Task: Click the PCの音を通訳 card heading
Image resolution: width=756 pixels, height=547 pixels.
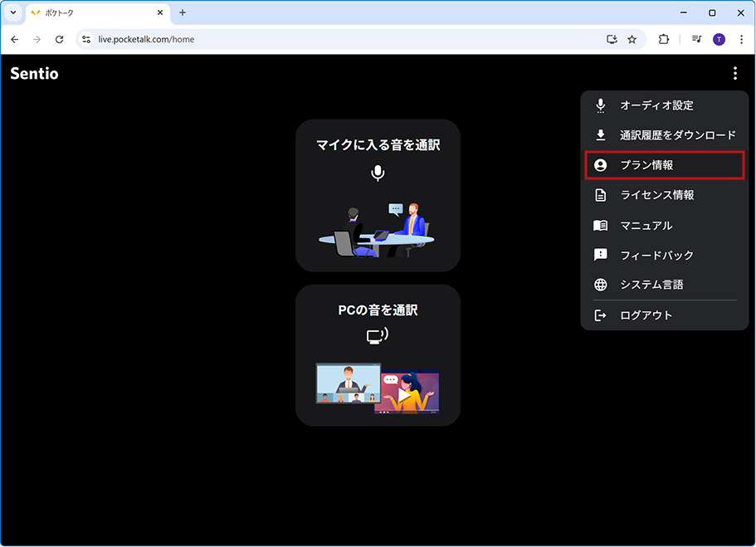Action: point(378,310)
